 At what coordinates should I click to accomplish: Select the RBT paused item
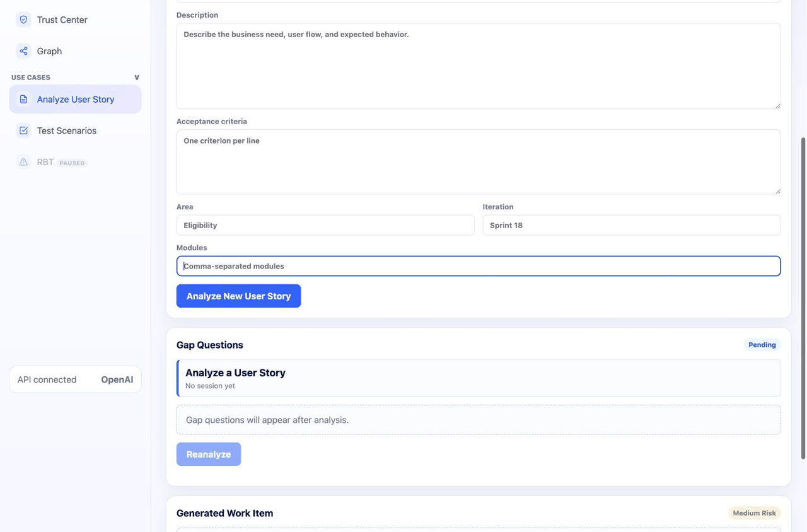(75, 162)
